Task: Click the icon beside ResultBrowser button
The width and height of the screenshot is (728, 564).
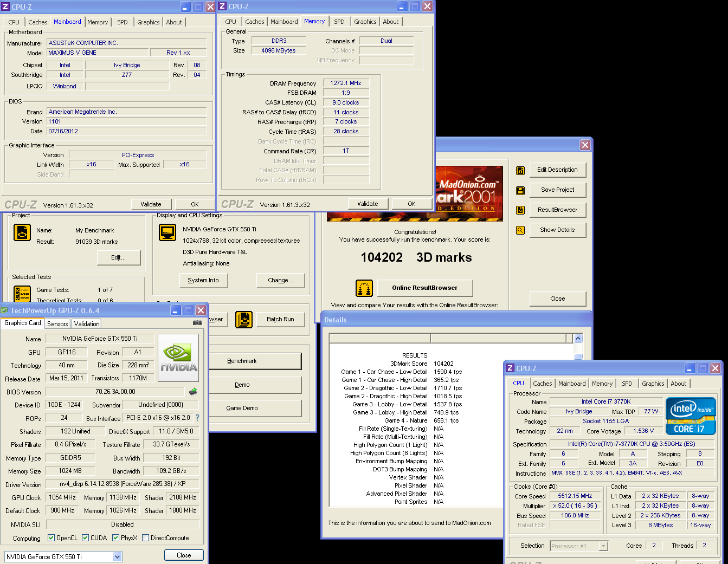Action: click(x=520, y=210)
